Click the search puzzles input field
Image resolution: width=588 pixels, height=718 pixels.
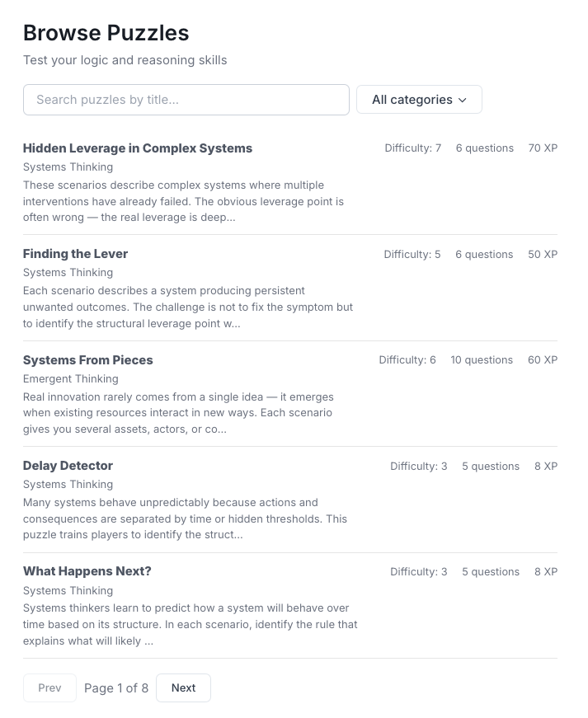tap(186, 99)
